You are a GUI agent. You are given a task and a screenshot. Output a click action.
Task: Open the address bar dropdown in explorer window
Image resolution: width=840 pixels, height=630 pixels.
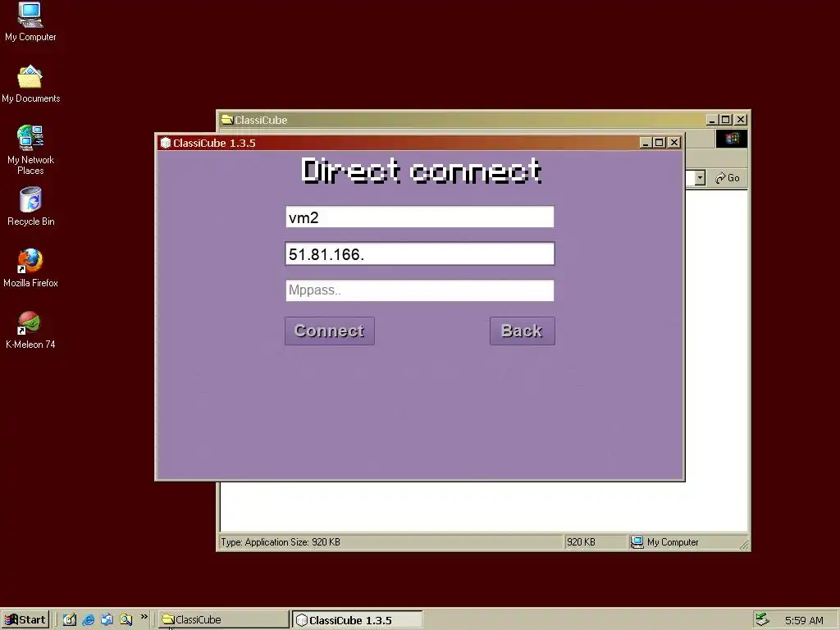[x=700, y=178]
